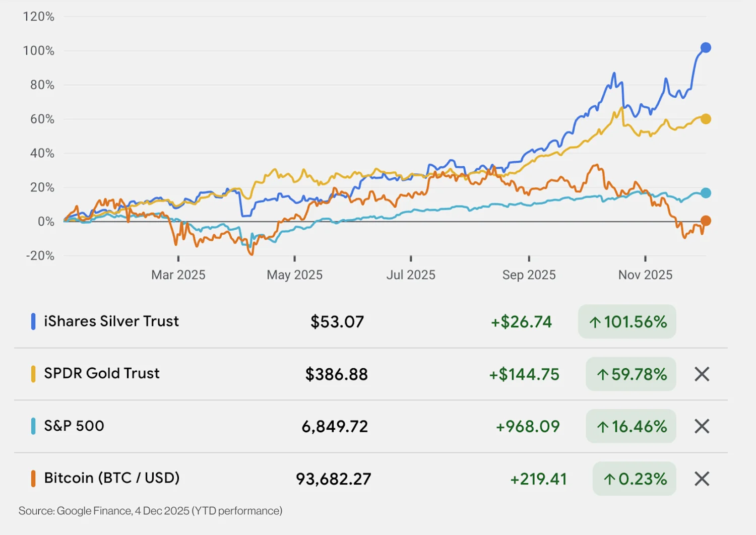Click the SPDR Gold Trust price $386.88

click(x=336, y=374)
